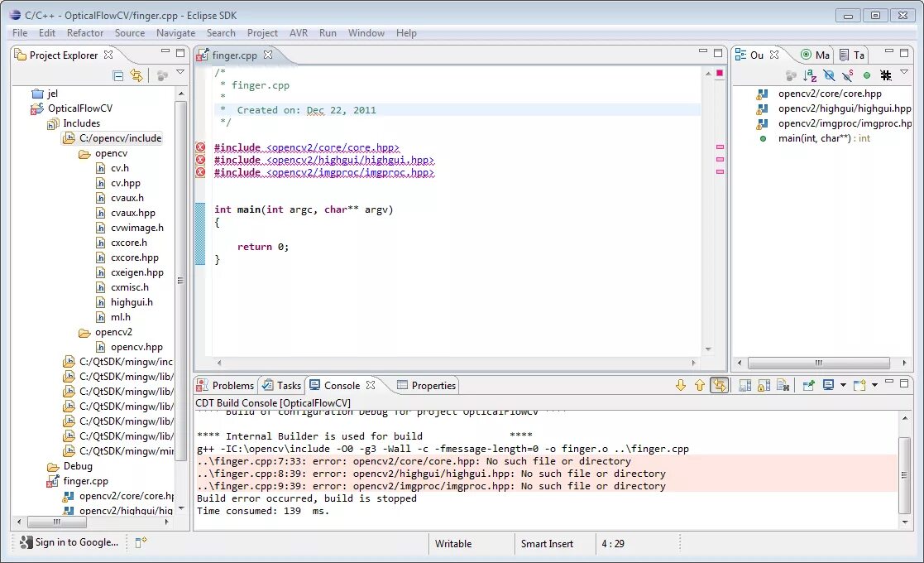
Task: Close the Project Explorer tab
Action: point(108,55)
